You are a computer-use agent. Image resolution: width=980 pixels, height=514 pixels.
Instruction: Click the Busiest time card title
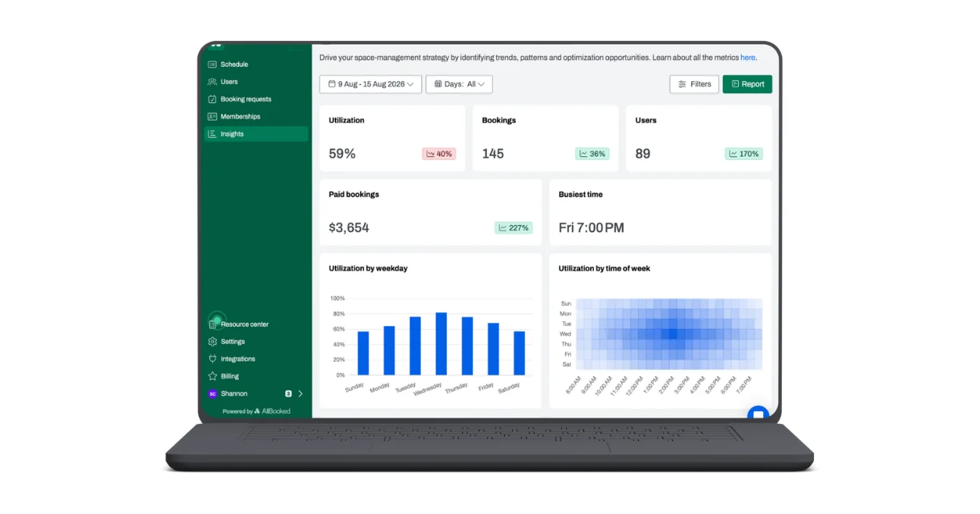tap(581, 195)
